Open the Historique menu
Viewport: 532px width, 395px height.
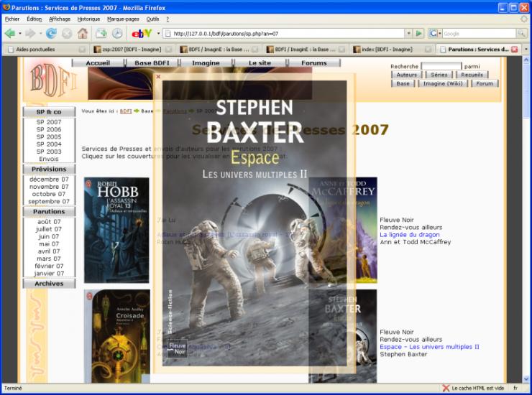pos(88,19)
